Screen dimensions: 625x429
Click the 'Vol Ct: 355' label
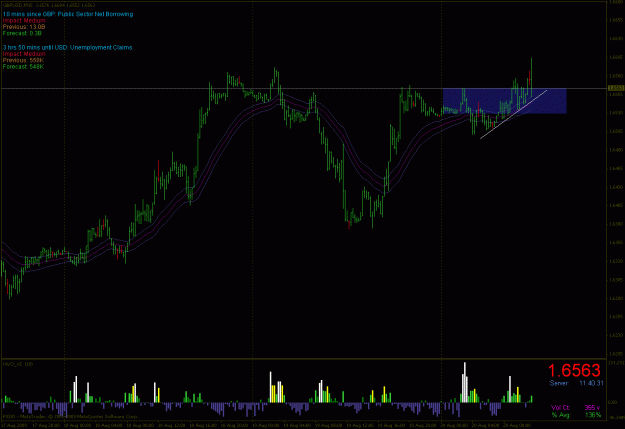[x=576, y=407]
